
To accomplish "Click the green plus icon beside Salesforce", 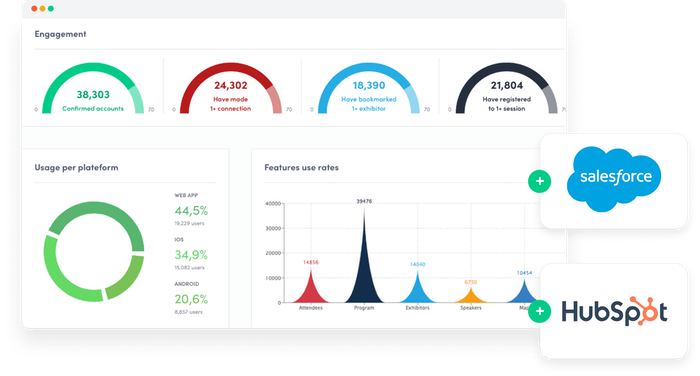I will [539, 181].
